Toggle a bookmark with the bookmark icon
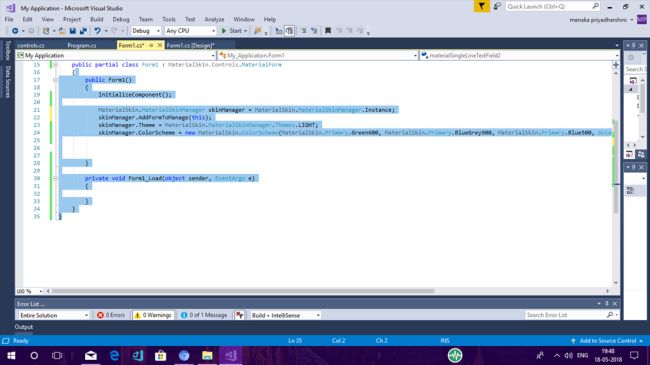The image size is (650, 365). pos(328,31)
